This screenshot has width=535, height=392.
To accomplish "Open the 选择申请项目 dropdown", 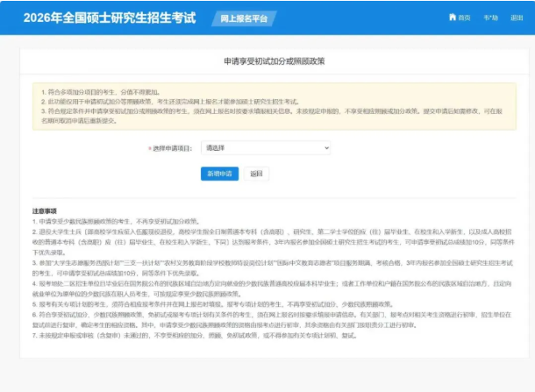I will point(265,148).
